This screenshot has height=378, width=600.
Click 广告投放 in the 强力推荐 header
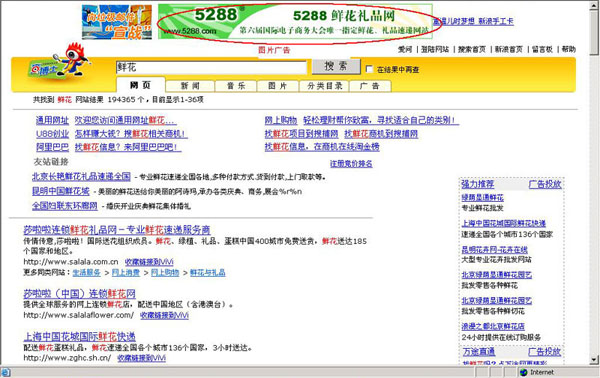click(545, 184)
